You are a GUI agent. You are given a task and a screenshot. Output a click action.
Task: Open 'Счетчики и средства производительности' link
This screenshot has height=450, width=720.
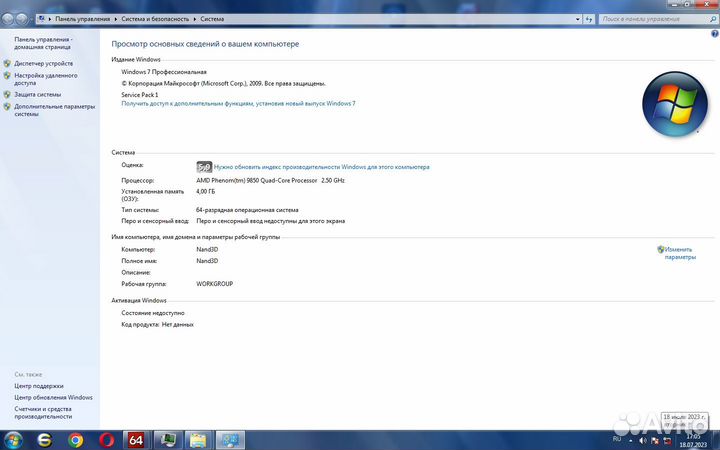pyautogui.click(x=43, y=413)
